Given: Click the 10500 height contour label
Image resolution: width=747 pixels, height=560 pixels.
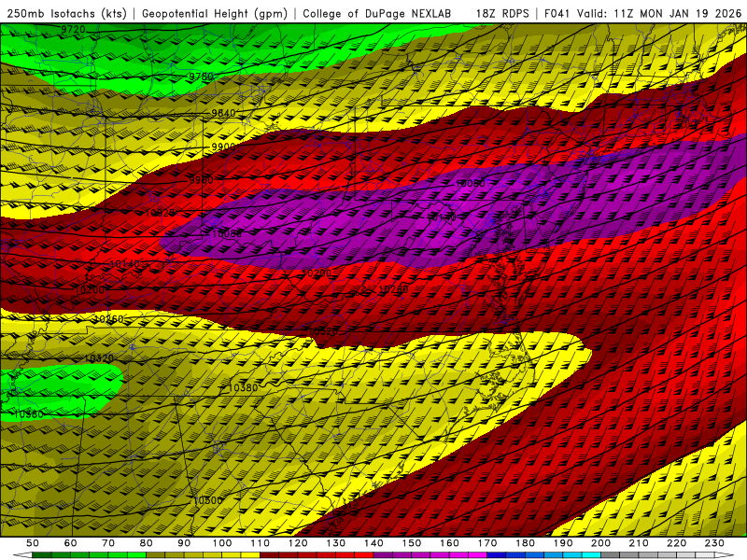Looking at the screenshot, I should 208,500.
